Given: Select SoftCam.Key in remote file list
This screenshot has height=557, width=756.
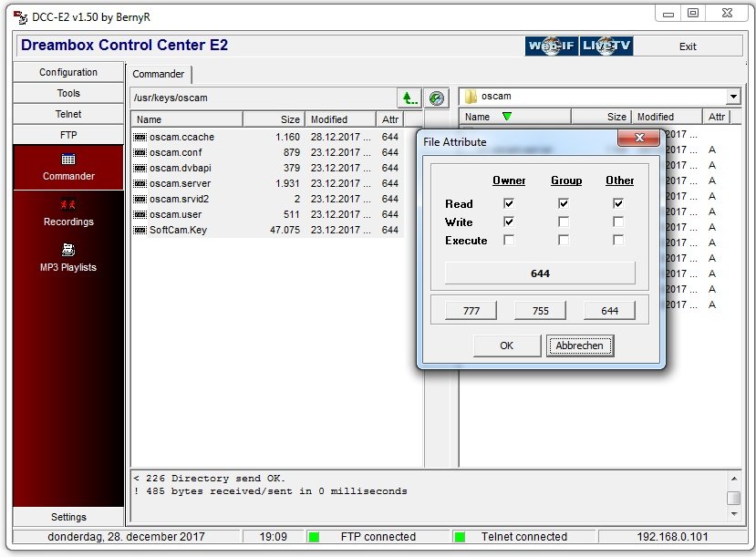Looking at the screenshot, I should pos(178,230).
